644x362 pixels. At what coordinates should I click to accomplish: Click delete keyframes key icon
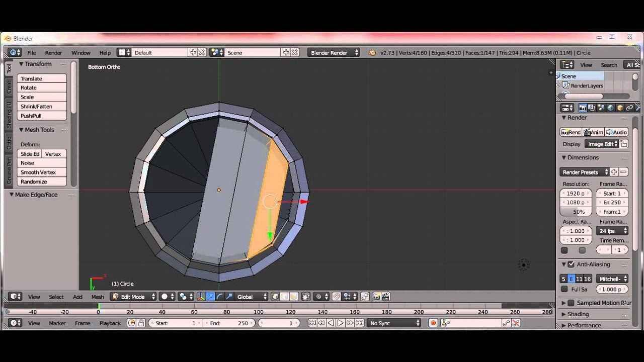click(x=516, y=323)
